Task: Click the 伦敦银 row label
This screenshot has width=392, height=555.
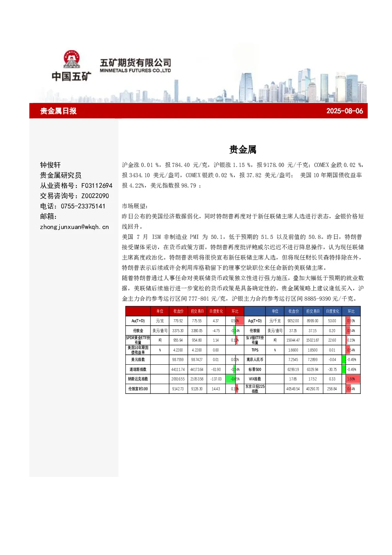Action: click(x=255, y=331)
